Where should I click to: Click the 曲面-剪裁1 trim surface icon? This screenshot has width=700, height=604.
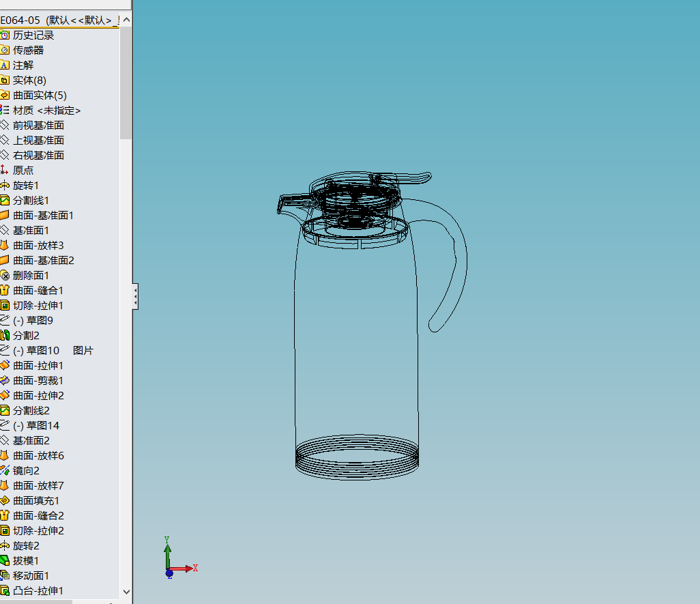pyautogui.click(x=5, y=380)
